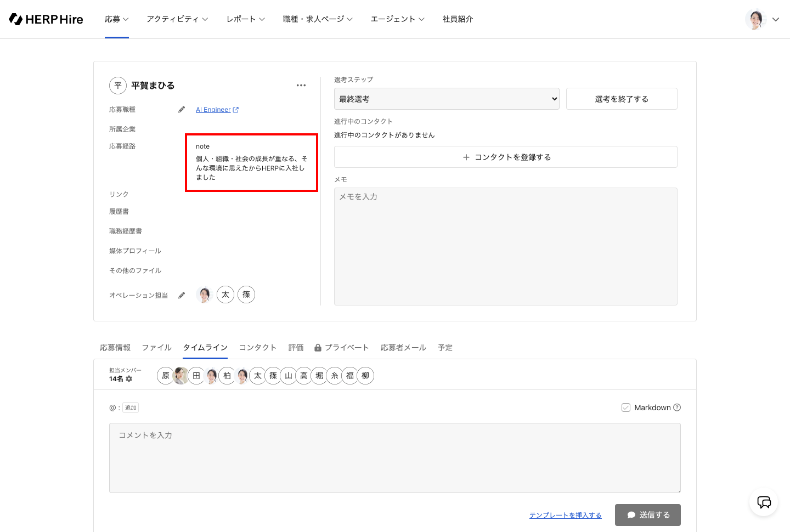The height and width of the screenshot is (532, 790).
Task: Click the applicant name 平賀まひる
Action: (x=153, y=86)
